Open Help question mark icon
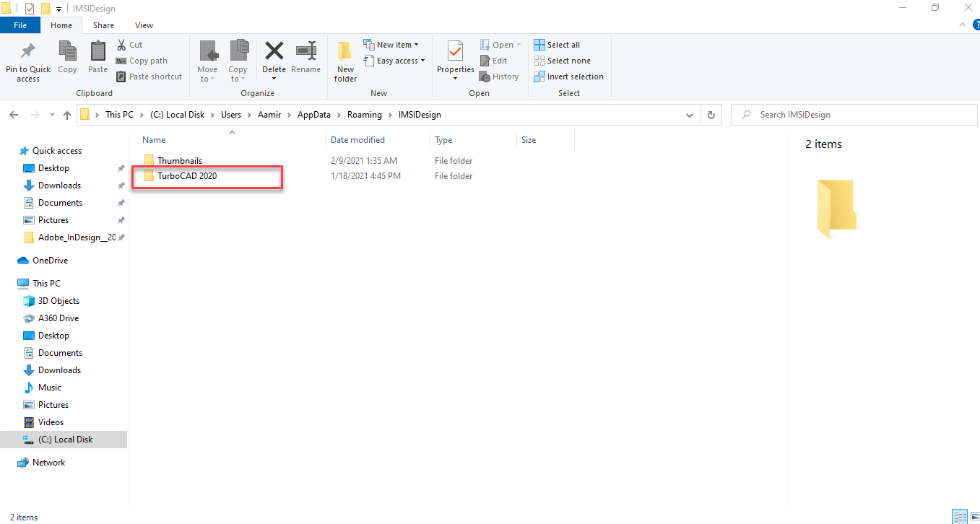 [976, 25]
